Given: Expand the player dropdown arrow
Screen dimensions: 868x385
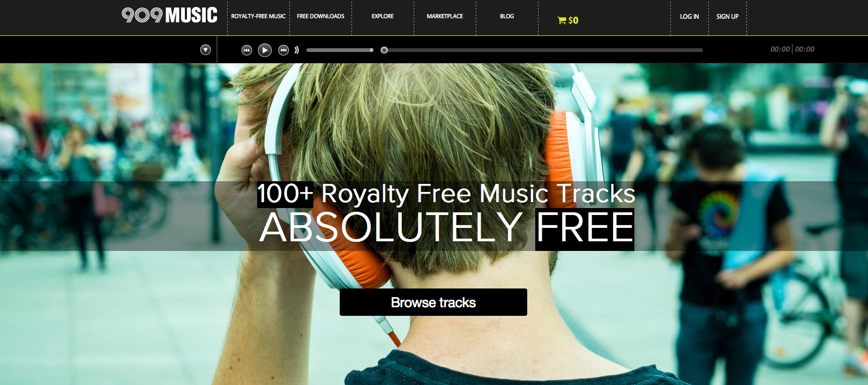Looking at the screenshot, I should pyautogui.click(x=205, y=50).
